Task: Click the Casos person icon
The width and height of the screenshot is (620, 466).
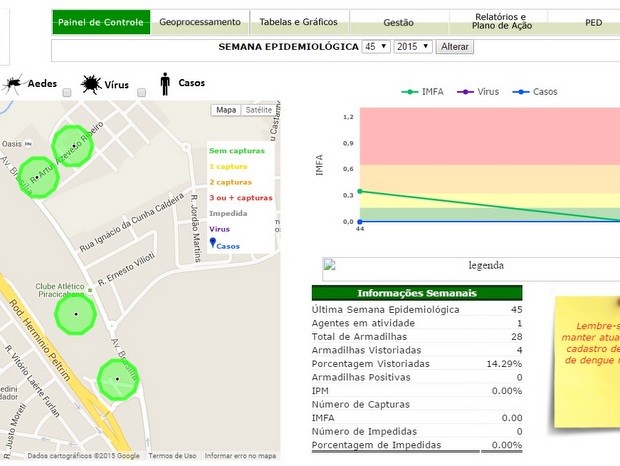Action: pyautogui.click(x=166, y=84)
